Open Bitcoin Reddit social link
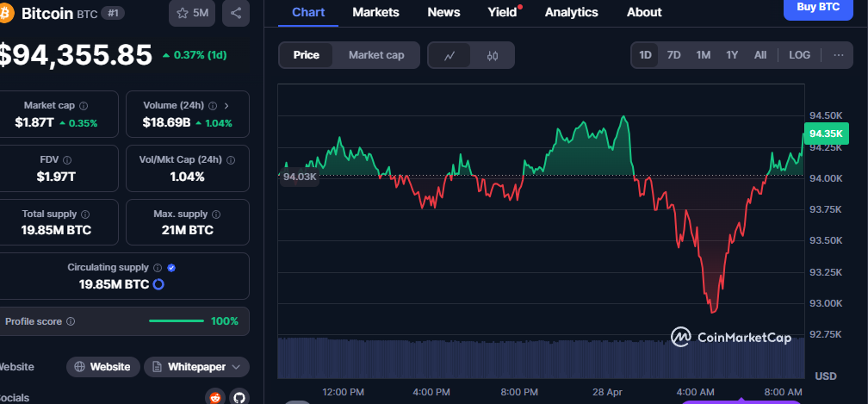868x404 pixels. click(x=214, y=397)
